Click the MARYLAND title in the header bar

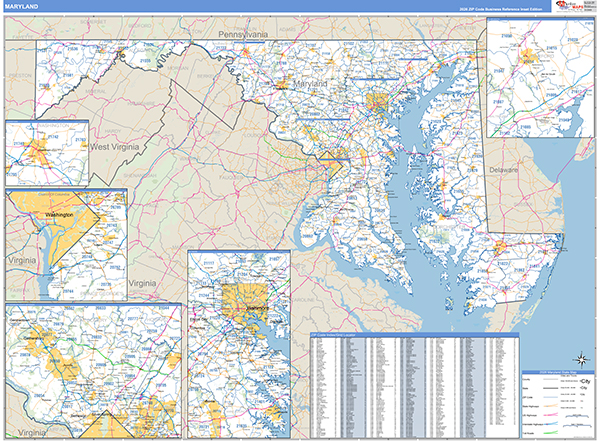pyautogui.click(x=21, y=7)
